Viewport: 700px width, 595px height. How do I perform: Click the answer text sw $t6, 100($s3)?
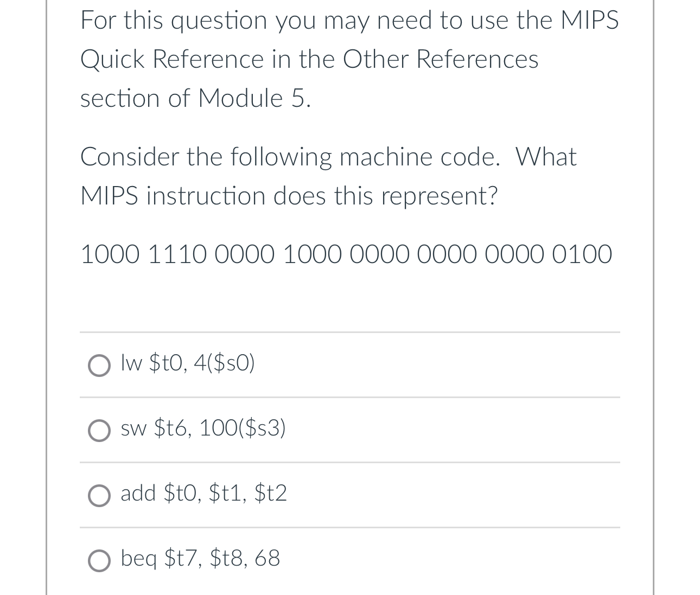[203, 428]
